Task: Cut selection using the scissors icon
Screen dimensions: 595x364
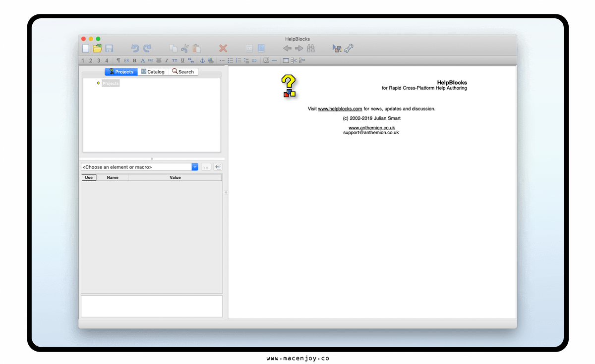Action: [185, 49]
